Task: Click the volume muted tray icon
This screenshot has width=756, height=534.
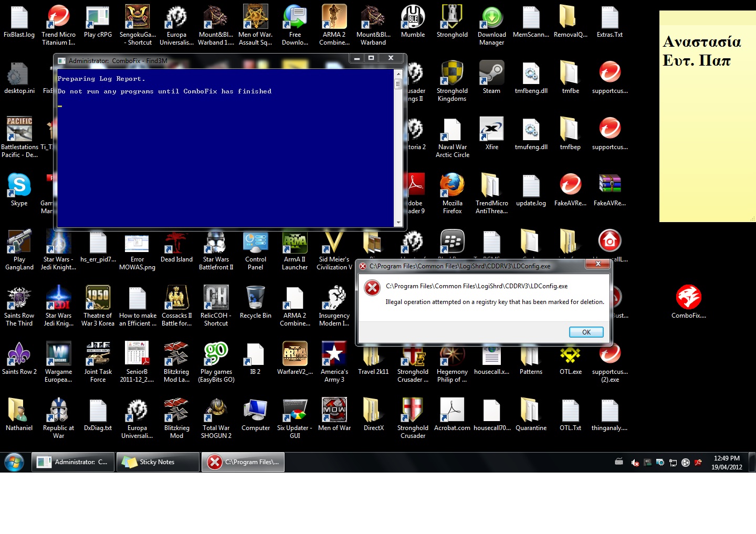Action: [635, 463]
